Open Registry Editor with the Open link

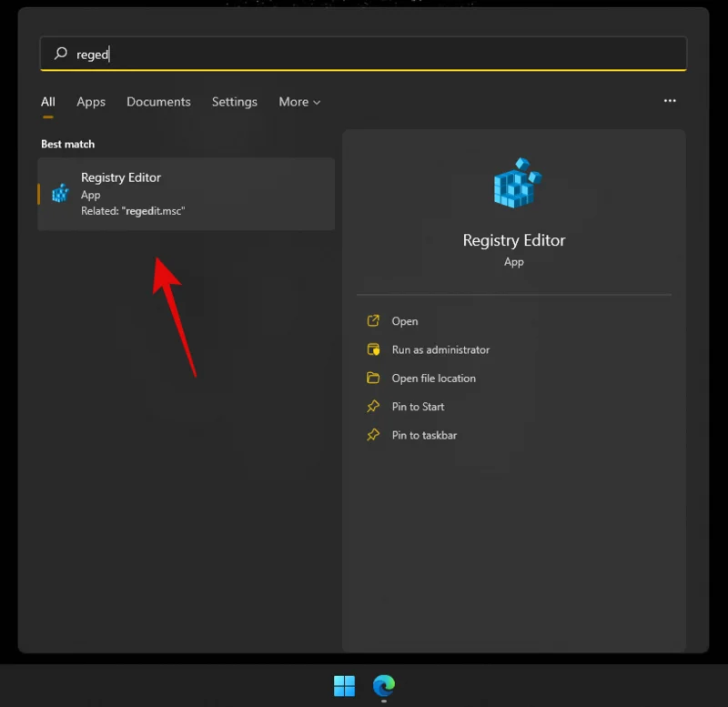tap(402, 321)
